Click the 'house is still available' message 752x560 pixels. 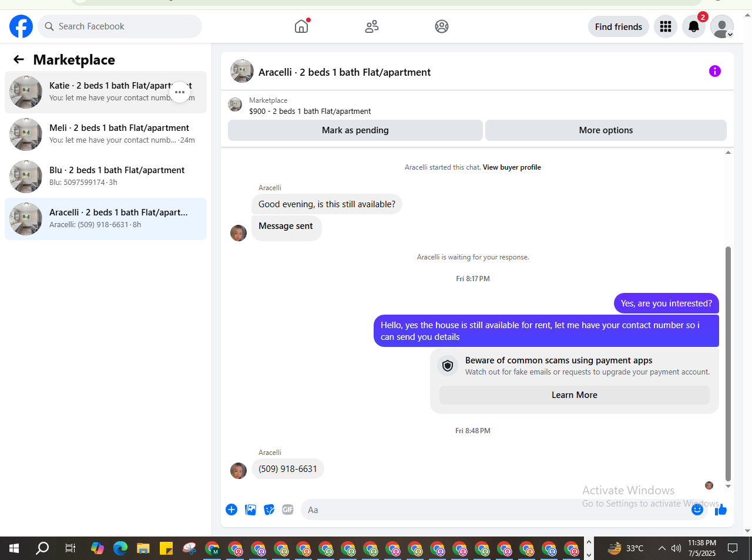tap(546, 331)
